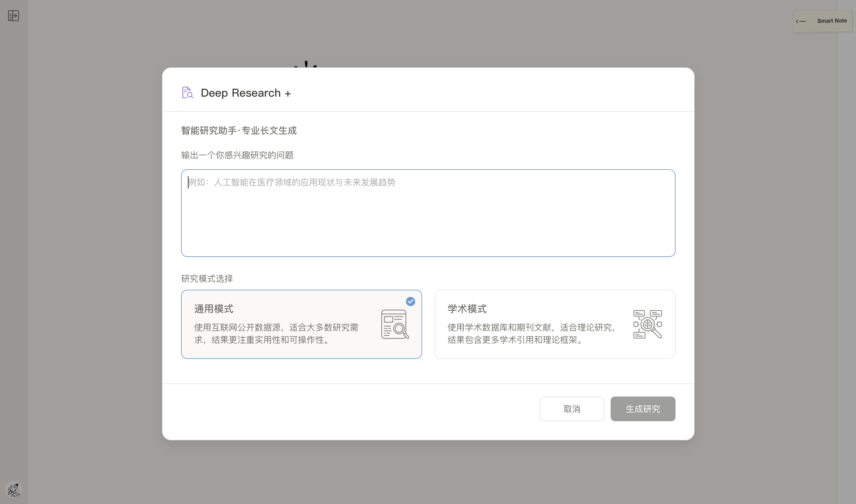The height and width of the screenshot is (504, 856).
Task: Click the Deep Research document-search icon
Action: click(187, 92)
